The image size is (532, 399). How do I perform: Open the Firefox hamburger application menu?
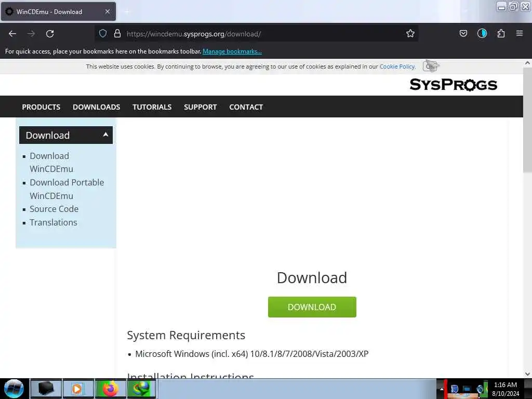coord(520,33)
